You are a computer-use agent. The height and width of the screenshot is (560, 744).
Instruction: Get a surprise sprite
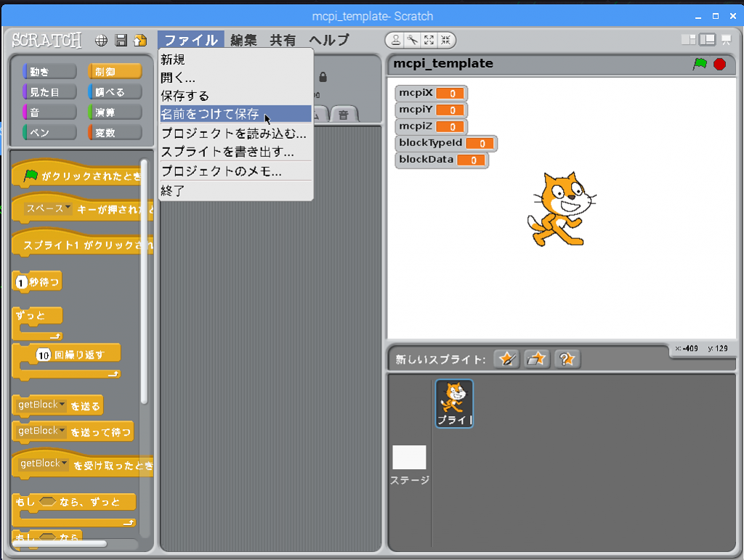pyautogui.click(x=567, y=359)
